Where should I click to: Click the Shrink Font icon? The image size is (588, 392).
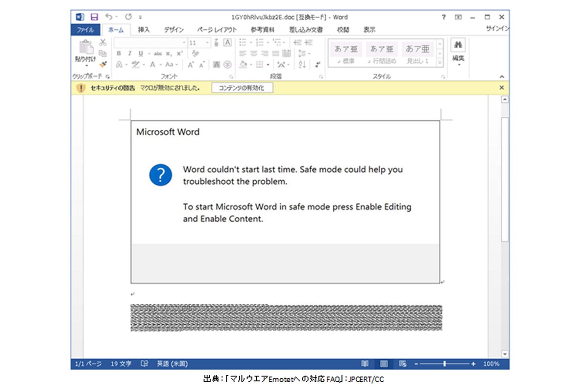point(202,64)
